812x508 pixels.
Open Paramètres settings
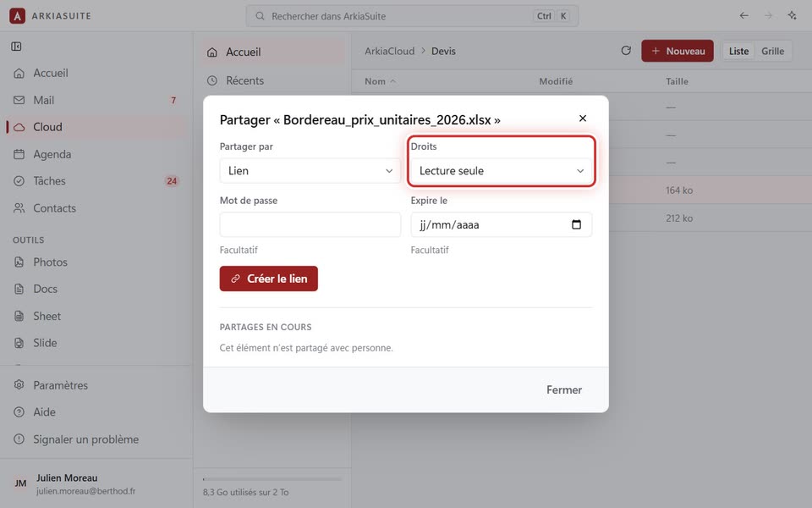tap(96, 385)
